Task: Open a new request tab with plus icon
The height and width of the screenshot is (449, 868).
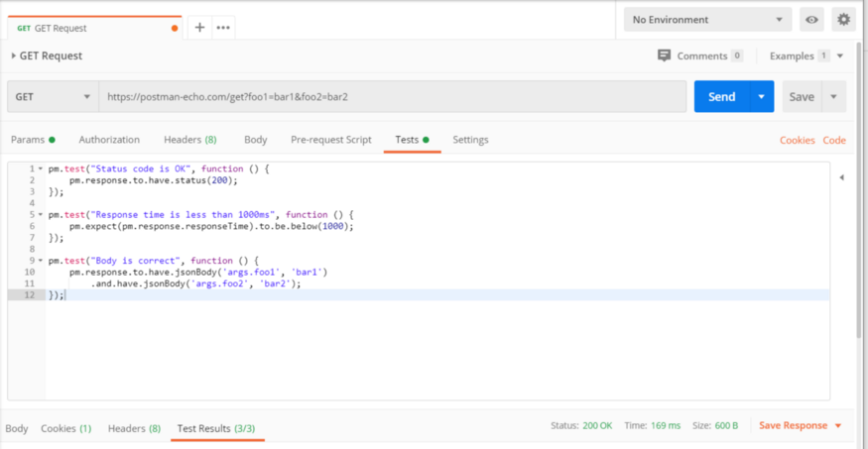Action: coord(199,28)
